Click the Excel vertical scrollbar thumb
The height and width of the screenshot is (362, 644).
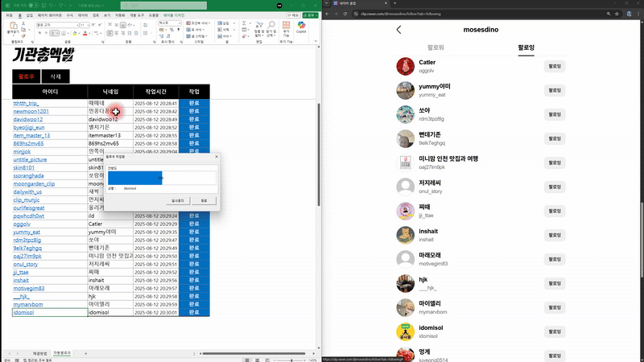click(318, 154)
